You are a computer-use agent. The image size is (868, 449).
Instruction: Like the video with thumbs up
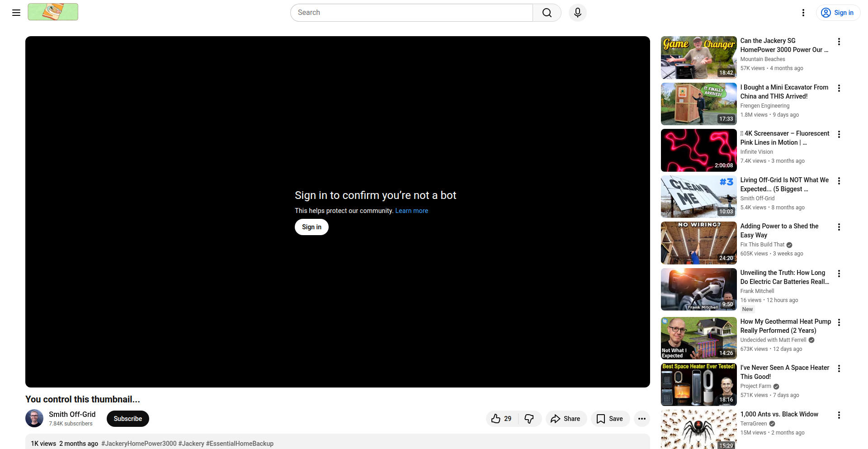pyautogui.click(x=502, y=419)
